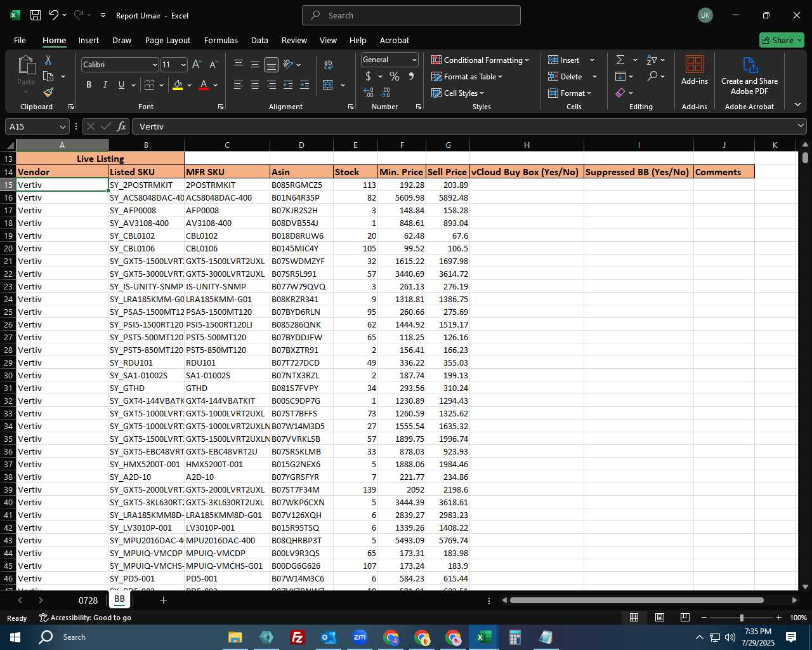This screenshot has height=650, width=812.
Task: Click the title bar Search box
Action: [411, 15]
